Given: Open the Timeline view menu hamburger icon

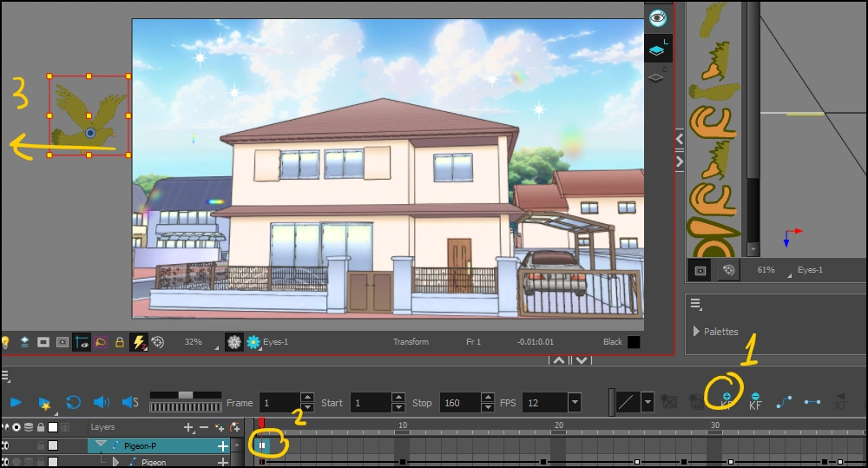Looking at the screenshot, I should (x=6, y=377).
